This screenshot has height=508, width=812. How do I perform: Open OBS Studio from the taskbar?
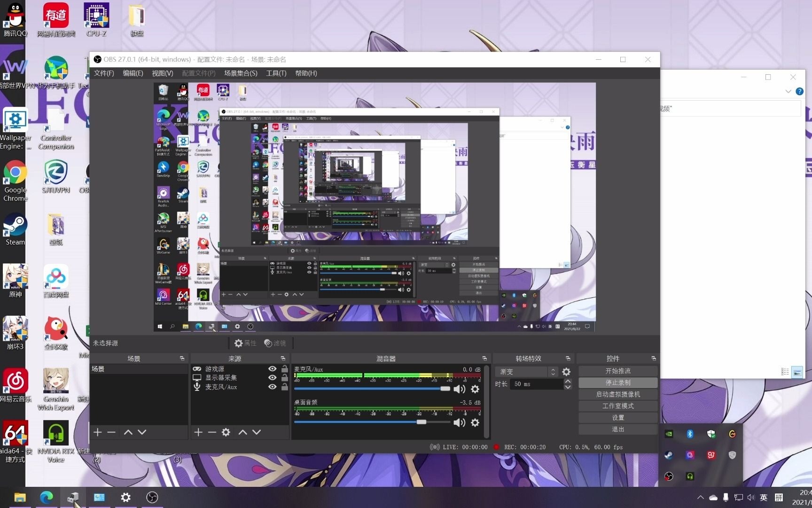click(x=152, y=497)
